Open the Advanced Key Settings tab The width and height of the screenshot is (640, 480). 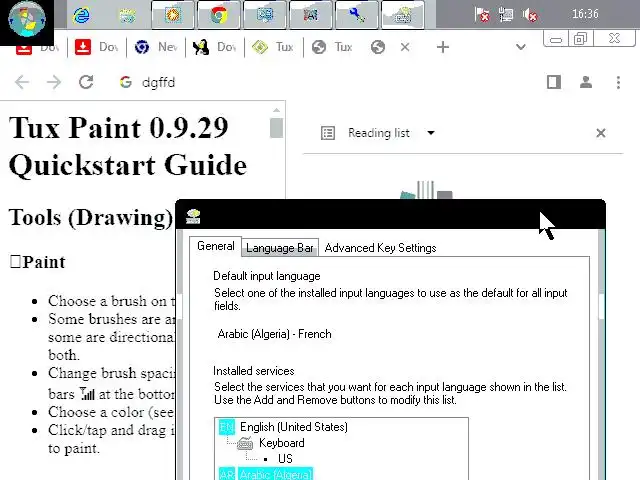pos(380,248)
